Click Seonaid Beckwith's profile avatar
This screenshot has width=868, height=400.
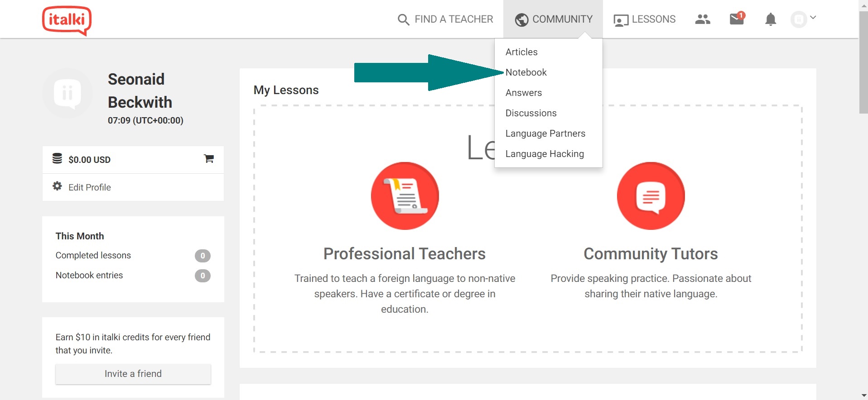click(68, 93)
